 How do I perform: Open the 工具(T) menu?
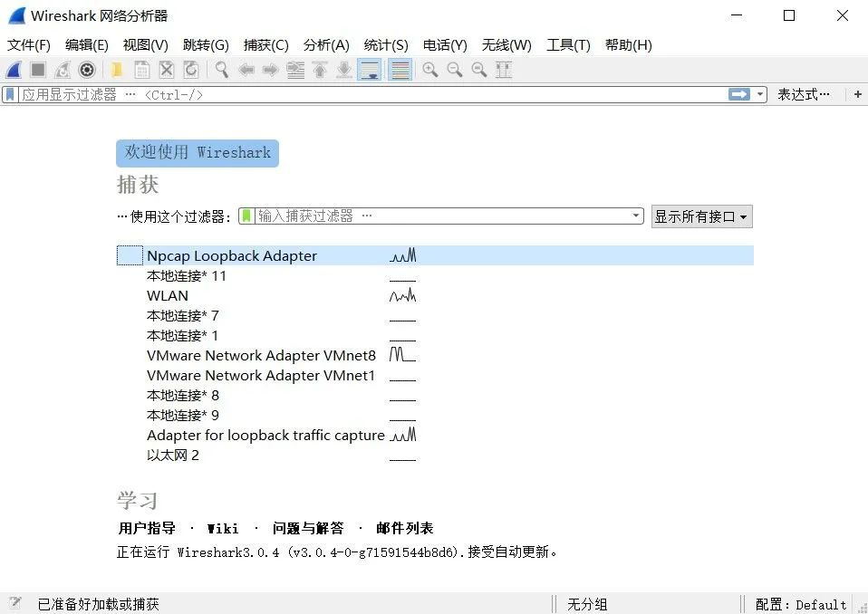(568, 44)
